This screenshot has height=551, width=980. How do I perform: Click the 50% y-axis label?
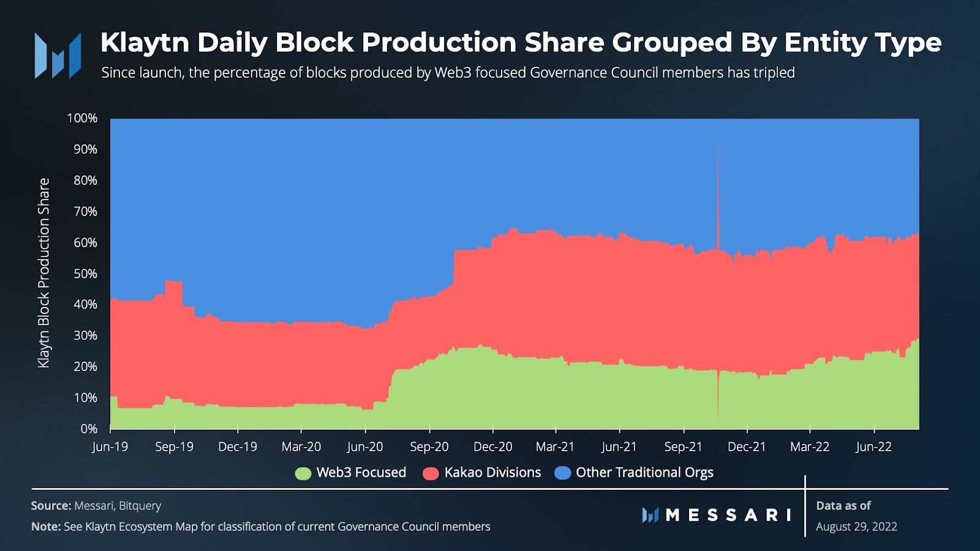85,274
